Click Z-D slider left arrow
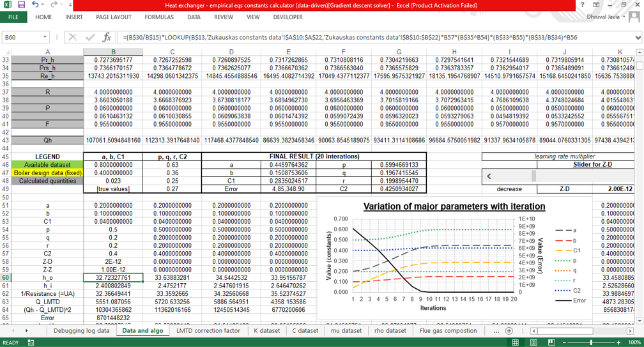Screen dimensions: 644x347 pyautogui.click(x=489, y=176)
